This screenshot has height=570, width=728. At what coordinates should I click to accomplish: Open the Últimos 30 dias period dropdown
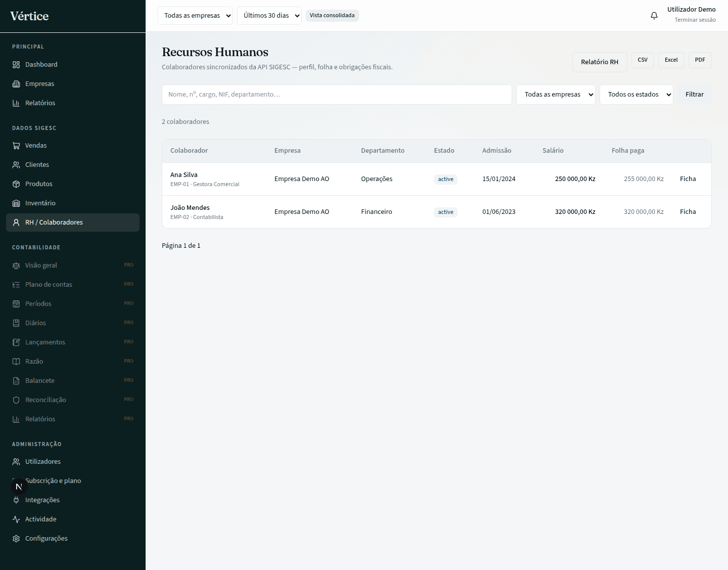[x=269, y=16]
